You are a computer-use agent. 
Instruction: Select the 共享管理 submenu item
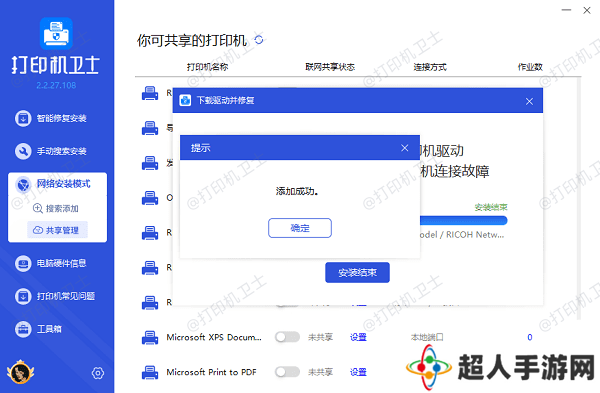[x=57, y=230]
